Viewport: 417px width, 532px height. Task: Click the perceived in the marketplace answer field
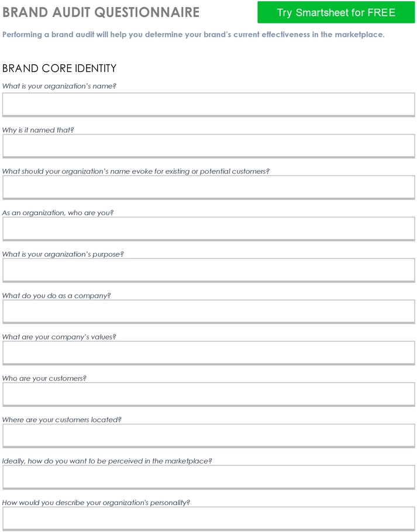[208, 477]
